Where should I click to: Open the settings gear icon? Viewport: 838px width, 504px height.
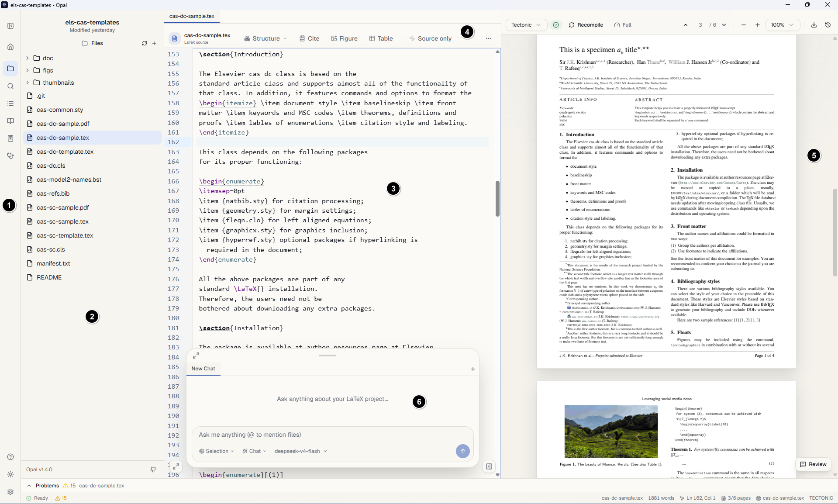point(10,492)
